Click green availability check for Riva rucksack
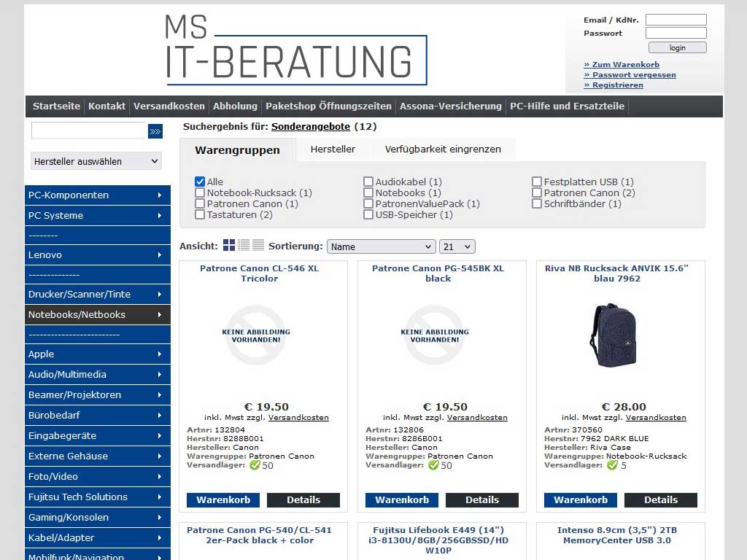747x560 pixels. pyautogui.click(x=612, y=464)
